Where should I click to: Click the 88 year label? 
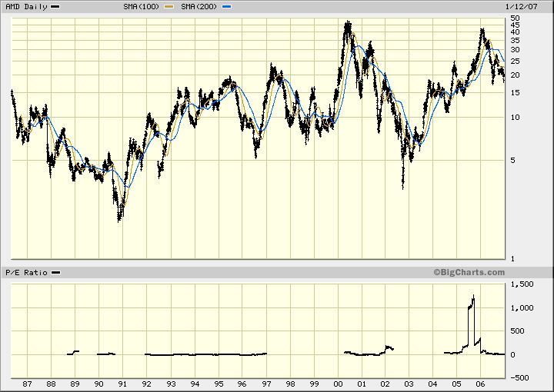(52, 384)
